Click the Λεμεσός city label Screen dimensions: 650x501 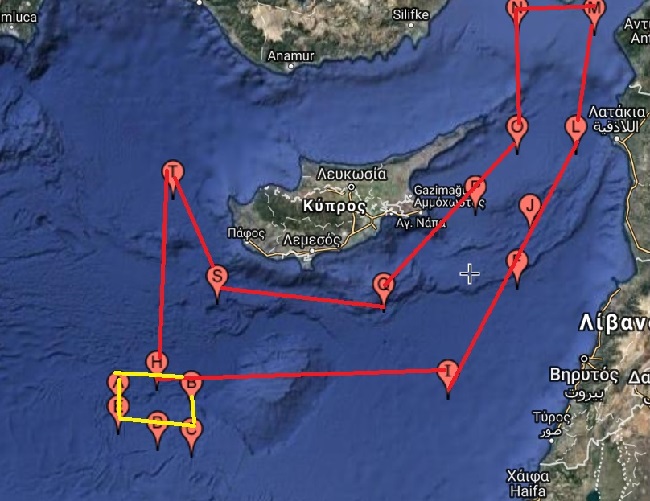coord(312,240)
